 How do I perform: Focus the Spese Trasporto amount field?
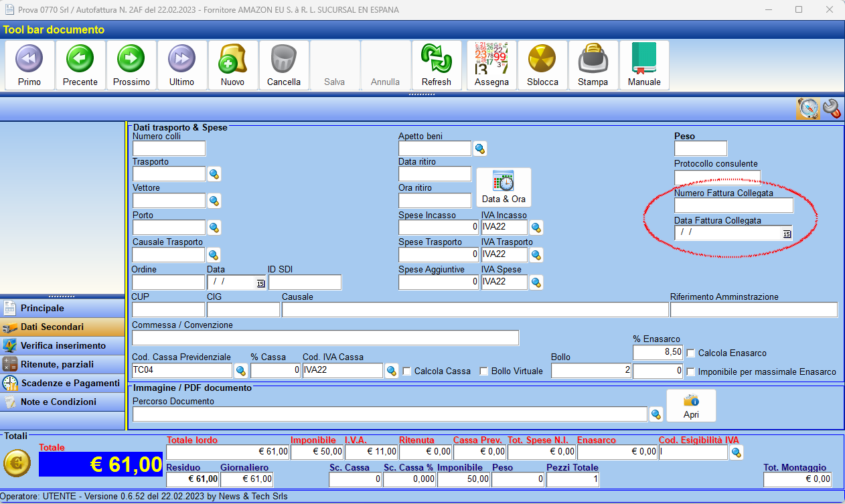(439, 255)
